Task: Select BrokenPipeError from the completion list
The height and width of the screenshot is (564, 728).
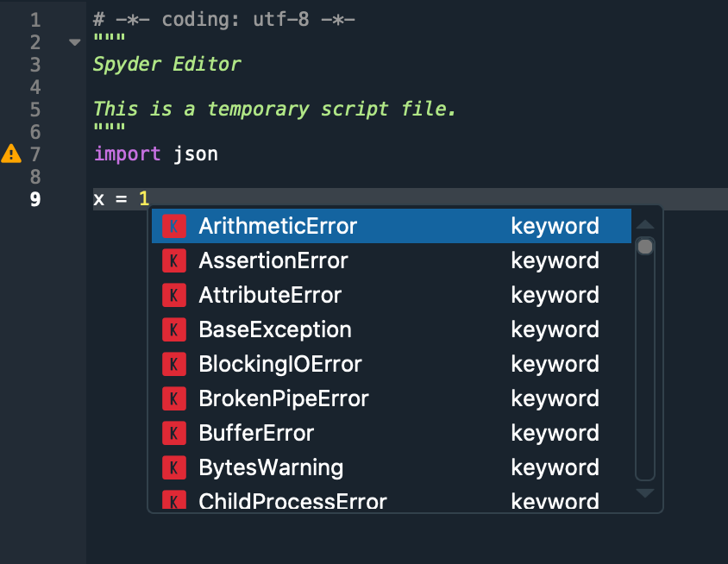Action: tap(282, 398)
